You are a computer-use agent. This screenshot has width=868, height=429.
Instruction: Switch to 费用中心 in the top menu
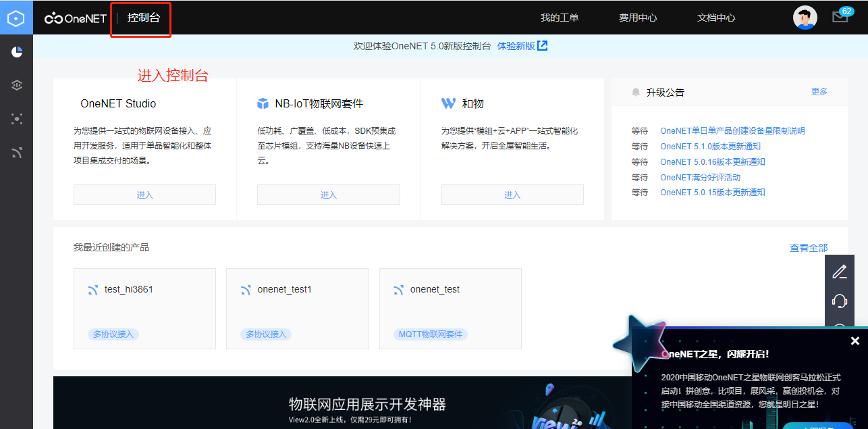point(637,18)
